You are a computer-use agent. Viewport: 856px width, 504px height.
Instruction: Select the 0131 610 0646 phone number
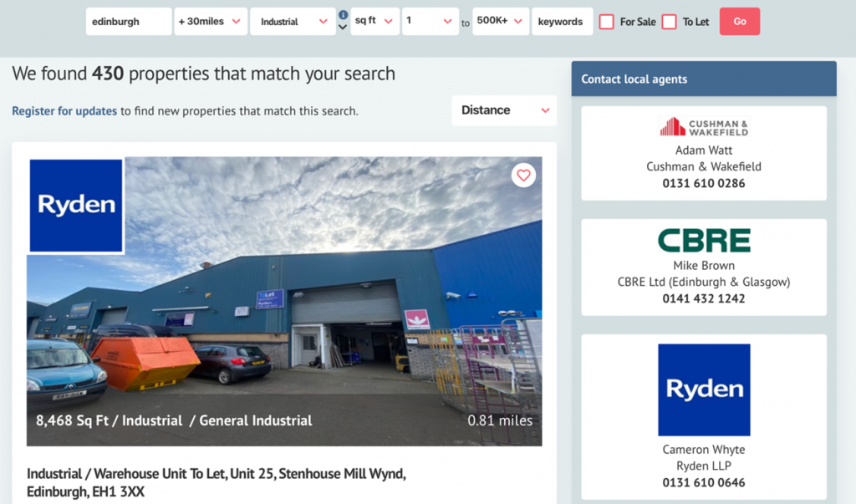coord(704,483)
